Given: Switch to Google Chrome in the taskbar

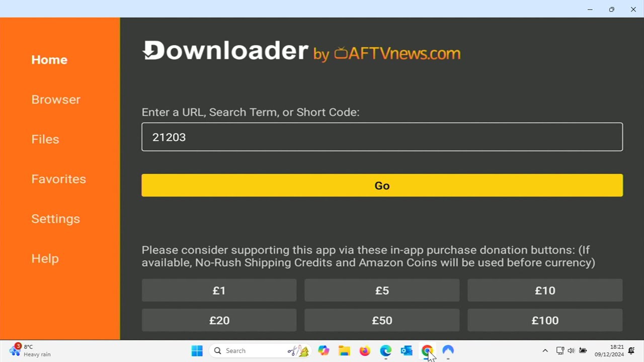Looking at the screenshot, I should (x=427, y=351).
